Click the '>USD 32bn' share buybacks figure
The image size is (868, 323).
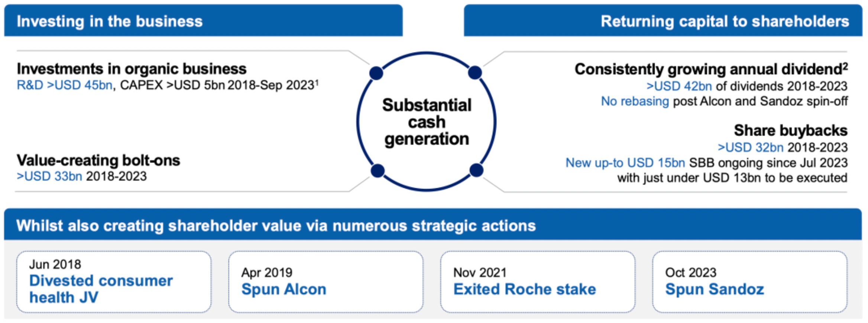tap(750, 147)
